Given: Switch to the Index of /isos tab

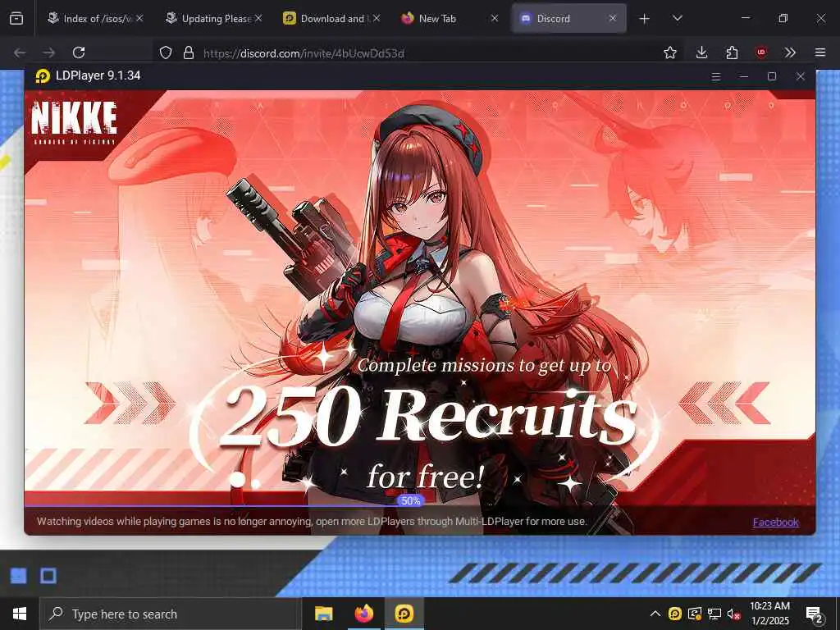Looking at the screenshot, I should (94, 19).
